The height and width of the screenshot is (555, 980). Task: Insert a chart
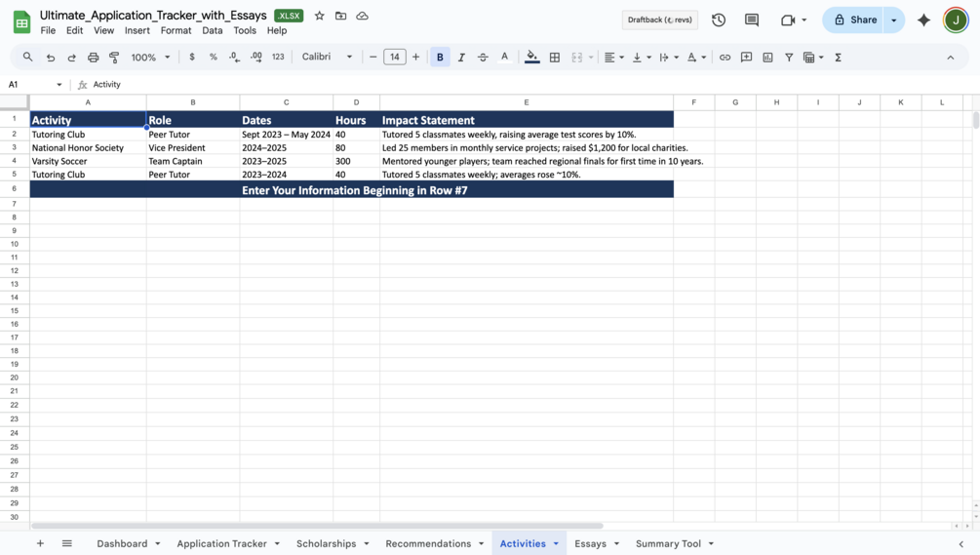pos(767,57)
